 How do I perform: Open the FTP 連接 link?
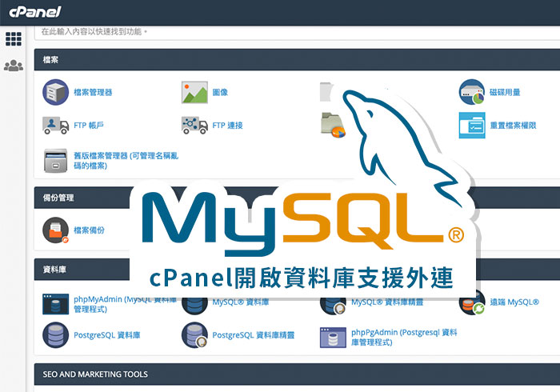coord(227,126)
